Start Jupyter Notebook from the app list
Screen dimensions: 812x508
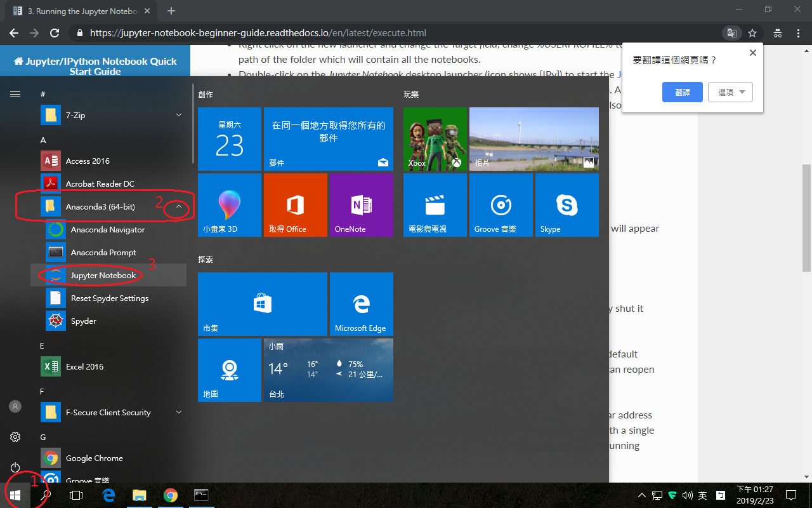tap(108, 275)
